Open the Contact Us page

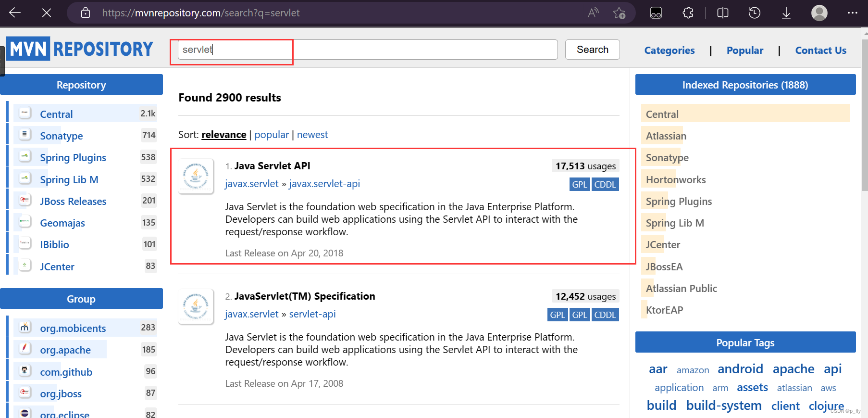pyautogui.click(x=821, y=50)
